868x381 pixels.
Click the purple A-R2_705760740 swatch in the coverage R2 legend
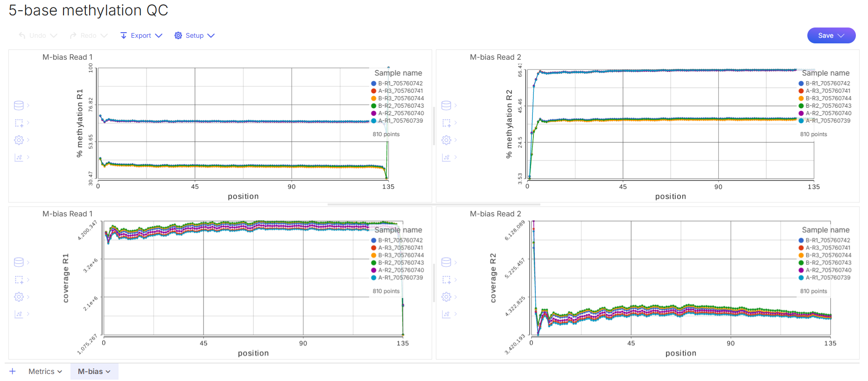click(801, 270)
